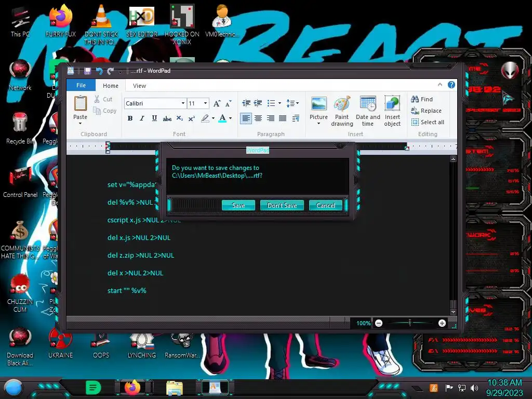
Task: Click the Redo arrow in the title bar
Action: (110, 71)
